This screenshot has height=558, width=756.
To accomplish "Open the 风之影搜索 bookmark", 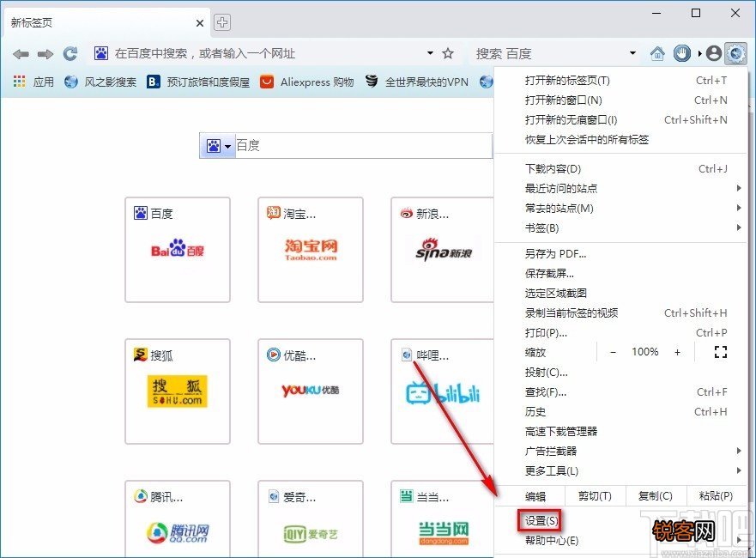I will [x=100, y=82].
